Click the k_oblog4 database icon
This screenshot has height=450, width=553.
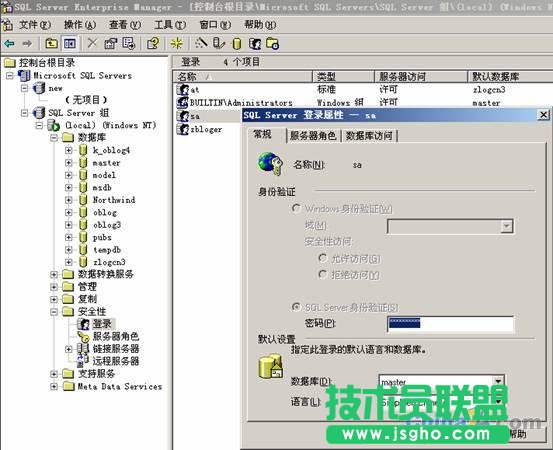[x=83, y=150]
